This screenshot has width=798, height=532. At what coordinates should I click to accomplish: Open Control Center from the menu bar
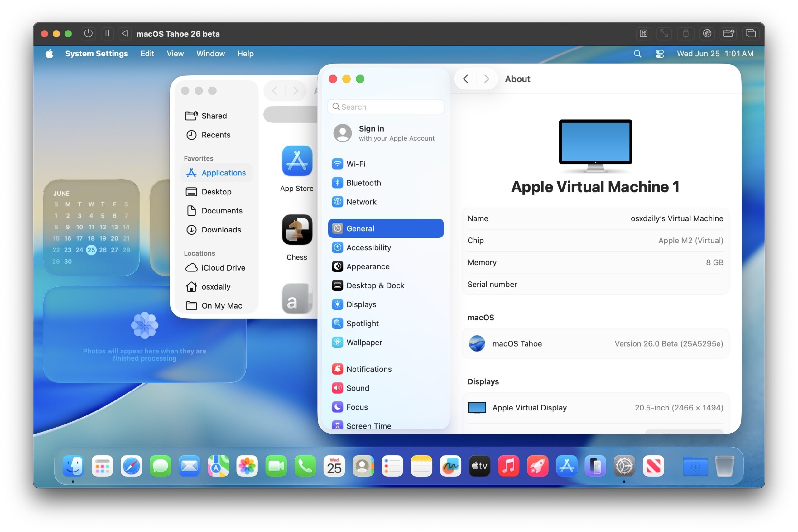(659, 54)
